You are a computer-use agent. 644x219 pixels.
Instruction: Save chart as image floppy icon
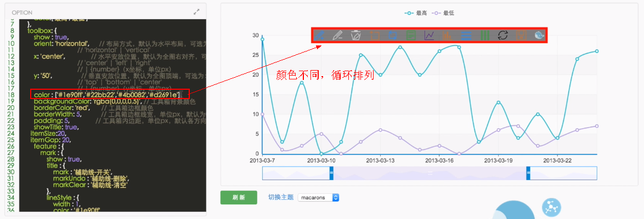tap(521, 35)
